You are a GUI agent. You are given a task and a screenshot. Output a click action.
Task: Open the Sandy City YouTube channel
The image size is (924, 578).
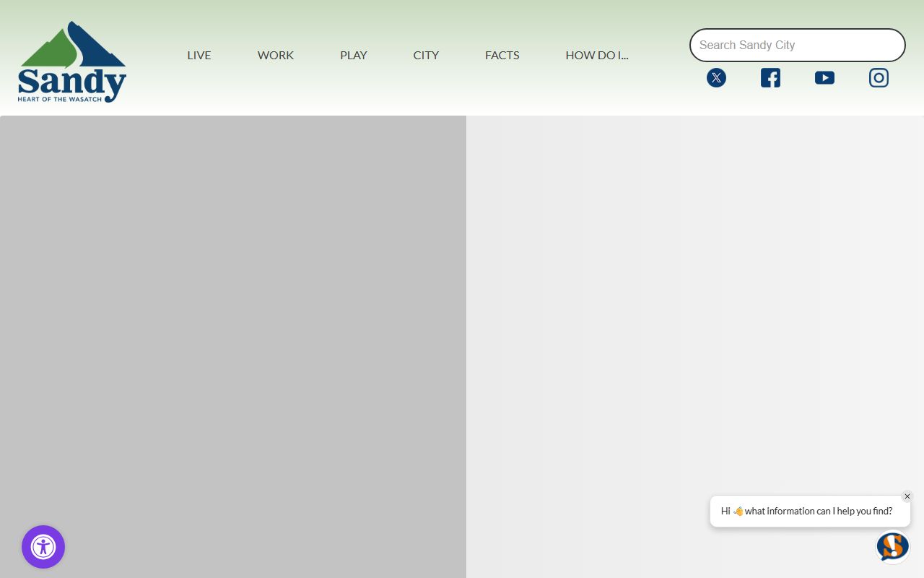pyautogui.click(x=824, y=78)
